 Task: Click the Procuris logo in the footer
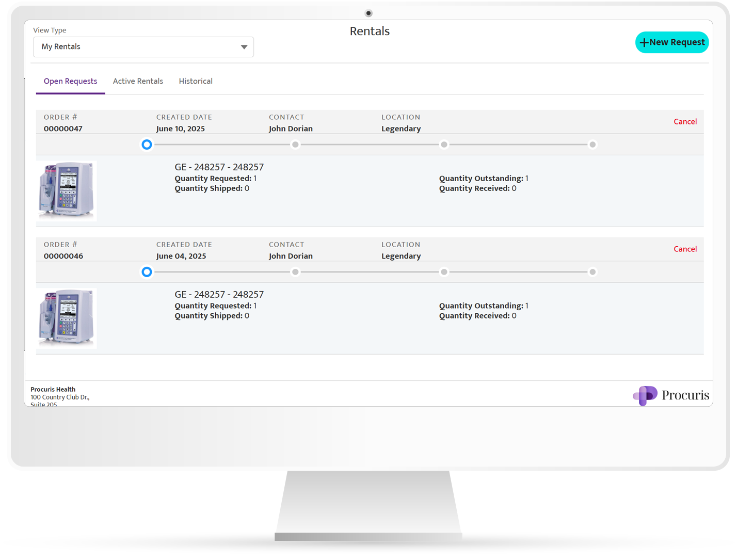670,395
